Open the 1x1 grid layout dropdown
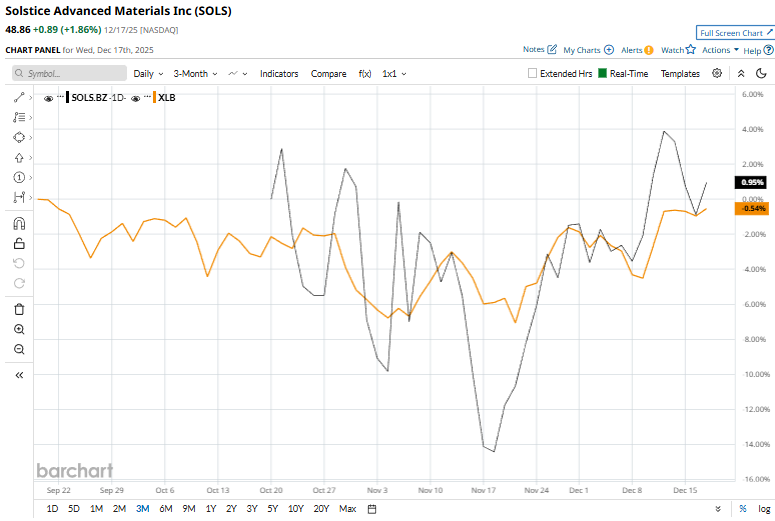This screenshot has height=521, width=775. (394, 74)
